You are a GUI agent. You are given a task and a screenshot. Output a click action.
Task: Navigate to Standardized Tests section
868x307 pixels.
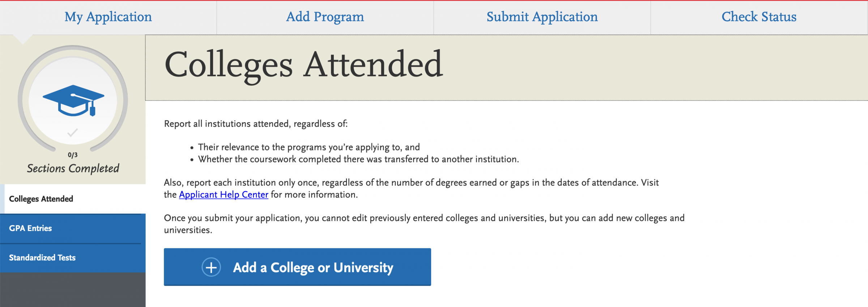(43, 257)
